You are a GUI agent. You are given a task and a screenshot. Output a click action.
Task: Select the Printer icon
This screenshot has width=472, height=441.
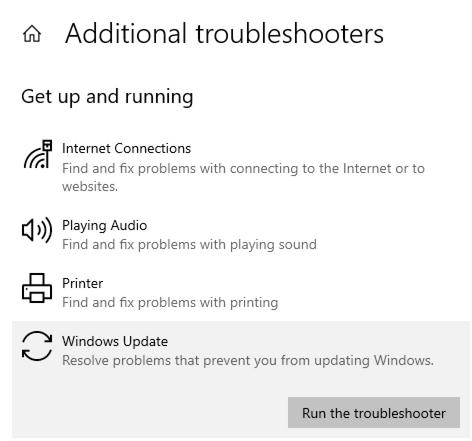pyautogui.click(x=37, y=288)
